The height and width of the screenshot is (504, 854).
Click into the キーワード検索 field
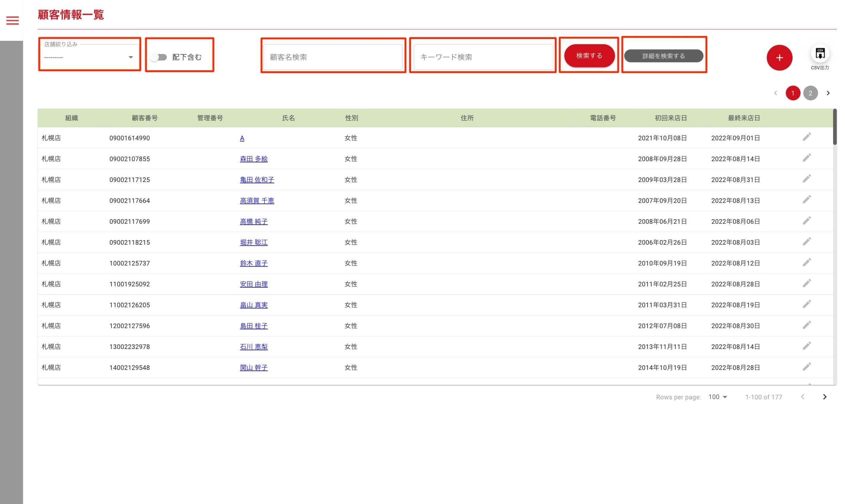(483, 57)
